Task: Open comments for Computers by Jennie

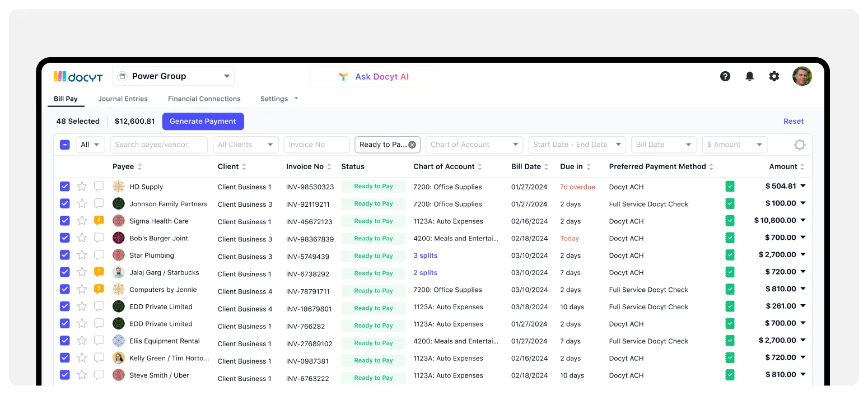Action: [x=99, y=289]
